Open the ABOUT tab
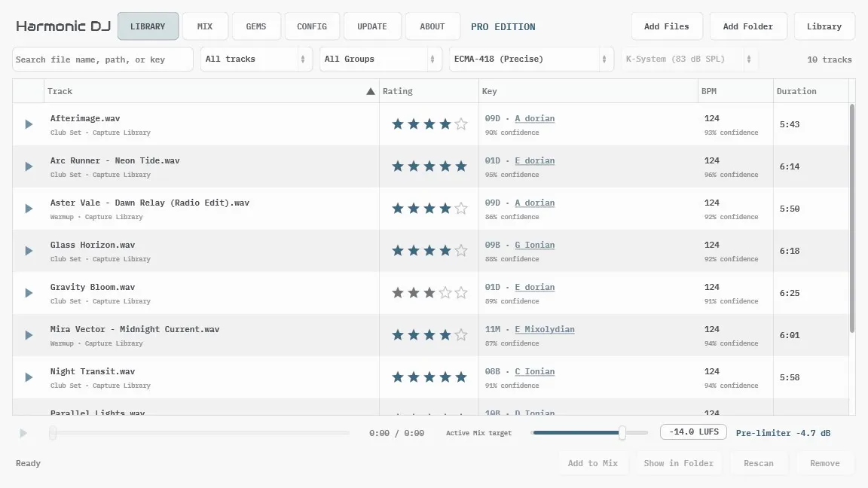The width and height of the screenshot is (868, 488). pyautogui.click(x=432, y=26)
